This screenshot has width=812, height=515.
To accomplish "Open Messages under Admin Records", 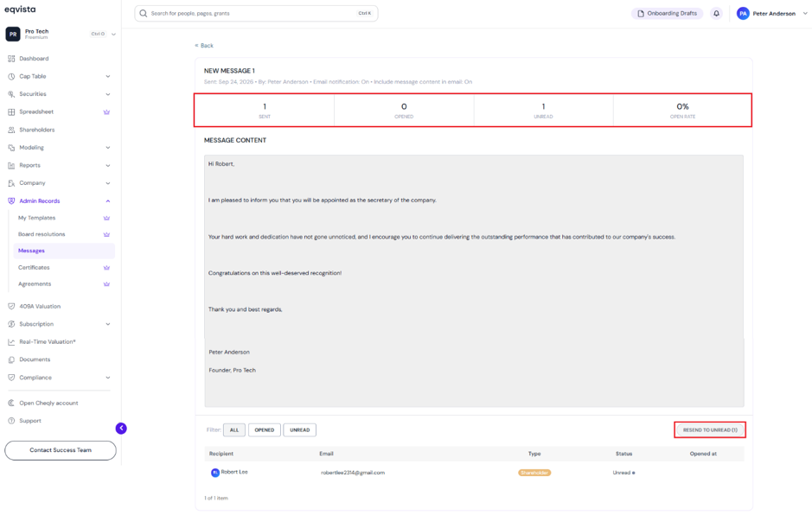I will tap(64, 251).
